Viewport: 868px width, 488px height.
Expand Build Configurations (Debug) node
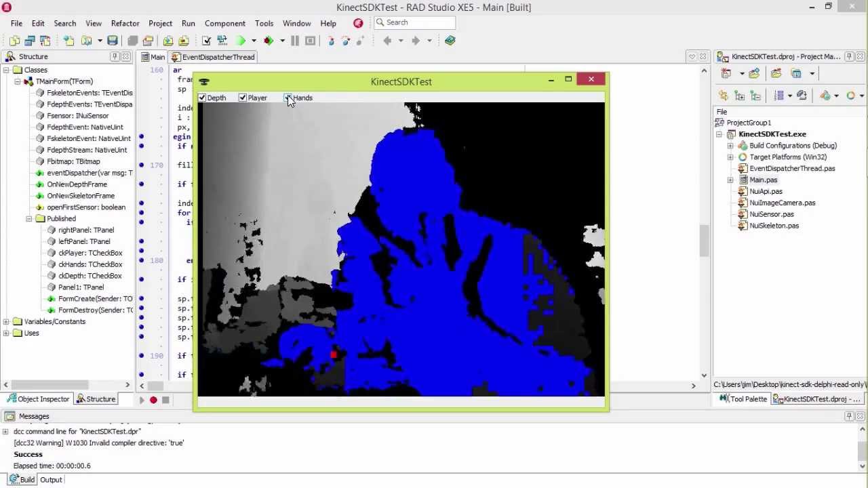730,146
